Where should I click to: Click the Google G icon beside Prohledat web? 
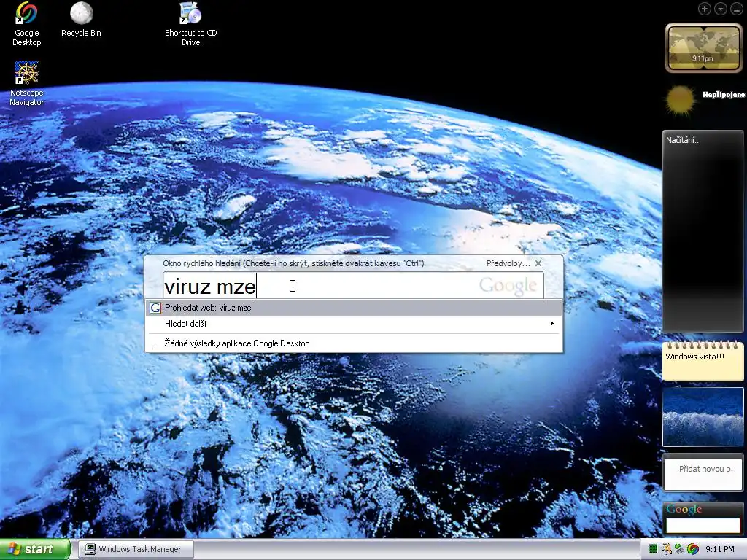[x=155, y=308]
